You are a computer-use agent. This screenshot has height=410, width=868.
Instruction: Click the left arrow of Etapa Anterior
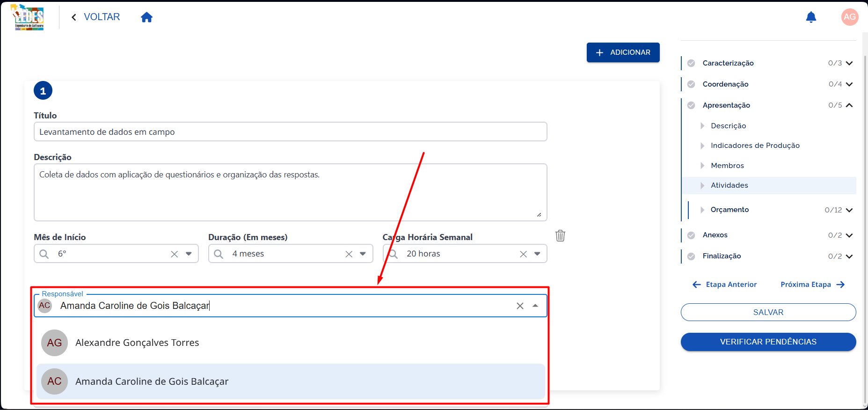pyautogui.click(x=697, y=285)
